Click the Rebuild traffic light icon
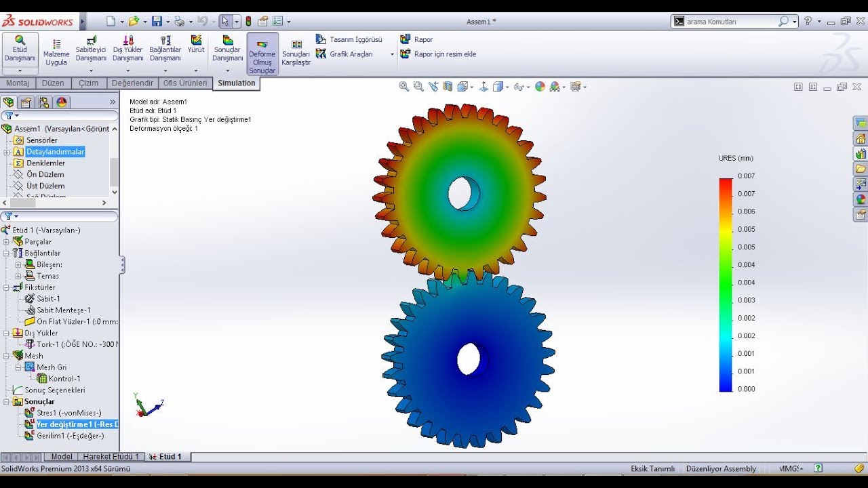868x488 pixels. click(x=248, y=22)
